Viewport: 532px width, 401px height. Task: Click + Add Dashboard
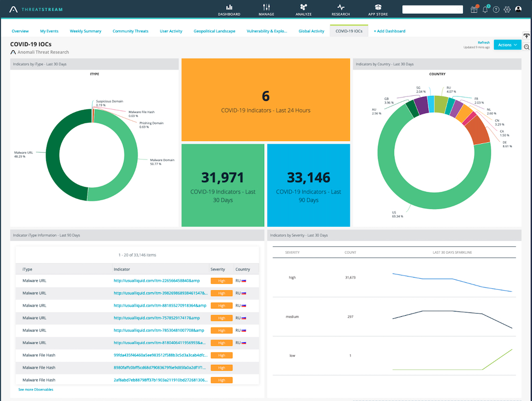point(389,31)
